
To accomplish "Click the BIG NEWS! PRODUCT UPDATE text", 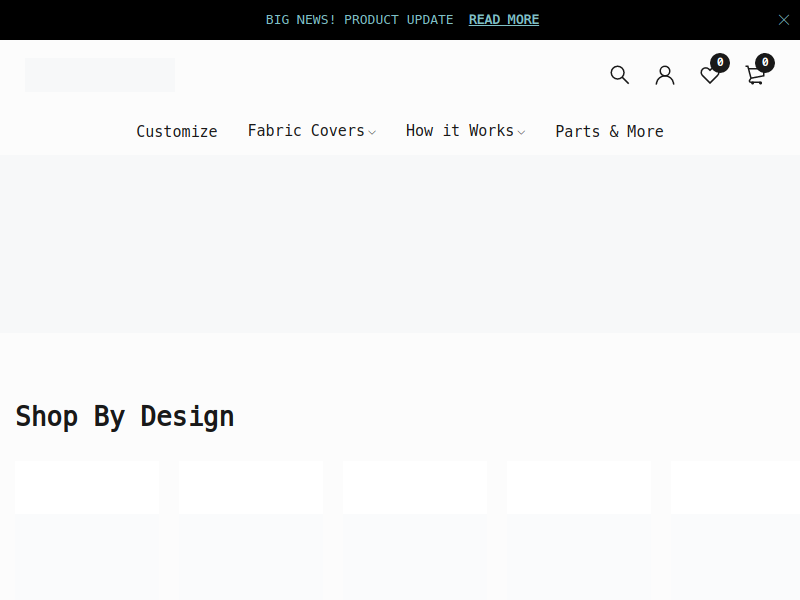I will tap(359, 19).
